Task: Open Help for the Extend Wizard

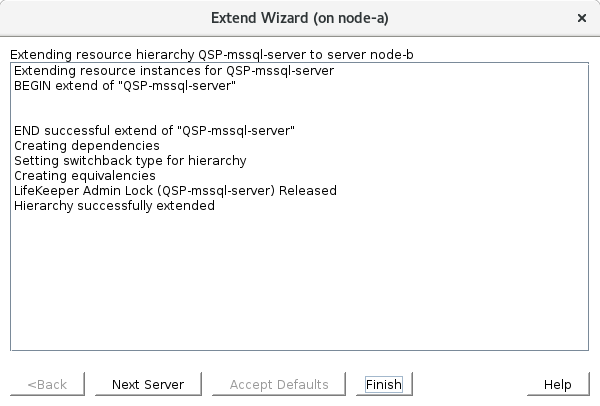Action: tap(557, 384)
